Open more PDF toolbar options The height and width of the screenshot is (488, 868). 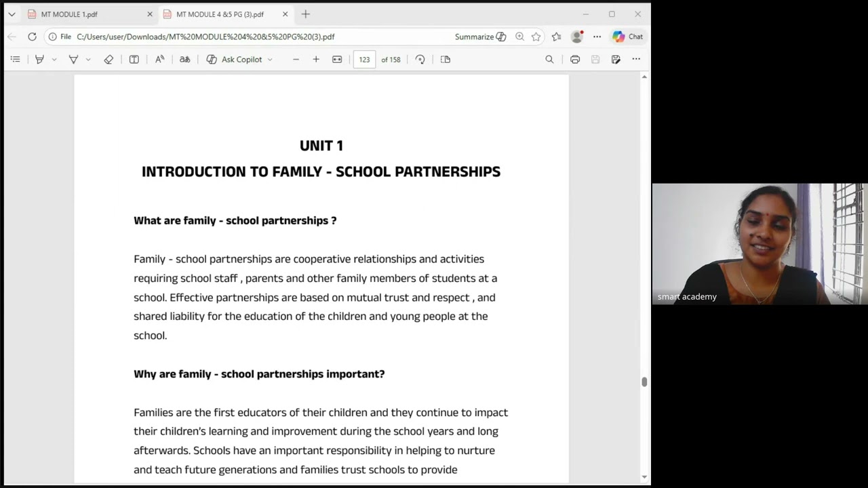(x=636, y=60)
